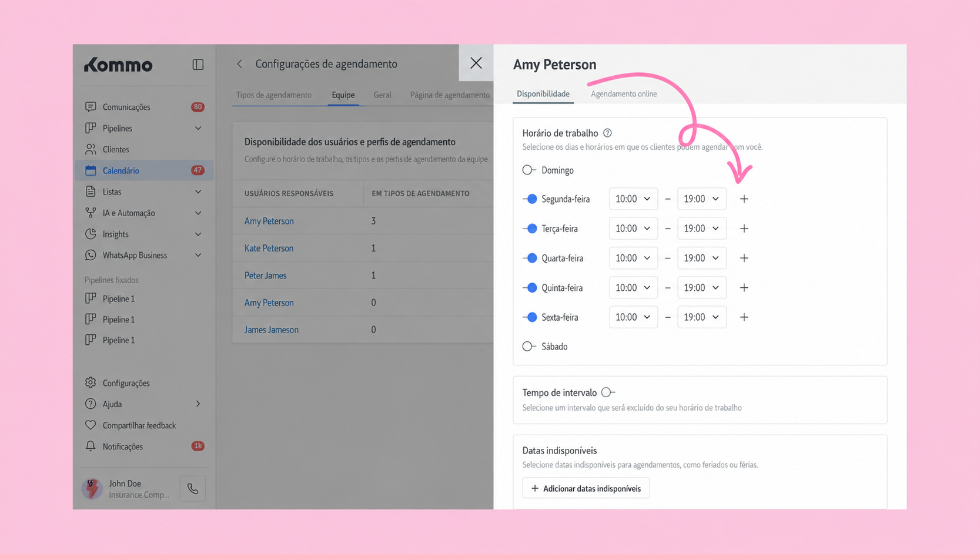The image size is (980, 554).
Task: Disable the Terça-feira toggle
Action: (x=530, y=229)
